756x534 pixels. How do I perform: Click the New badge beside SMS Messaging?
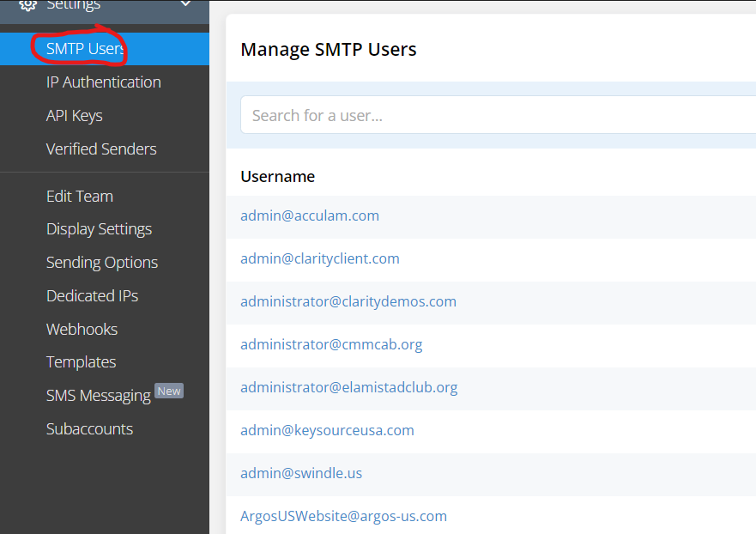point(169,391)
